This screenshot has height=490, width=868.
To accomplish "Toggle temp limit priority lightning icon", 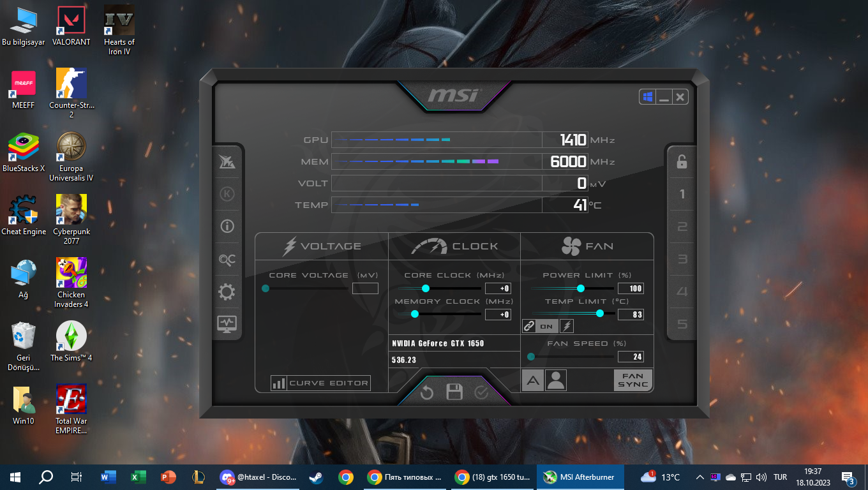I will (x=567, y=326).
